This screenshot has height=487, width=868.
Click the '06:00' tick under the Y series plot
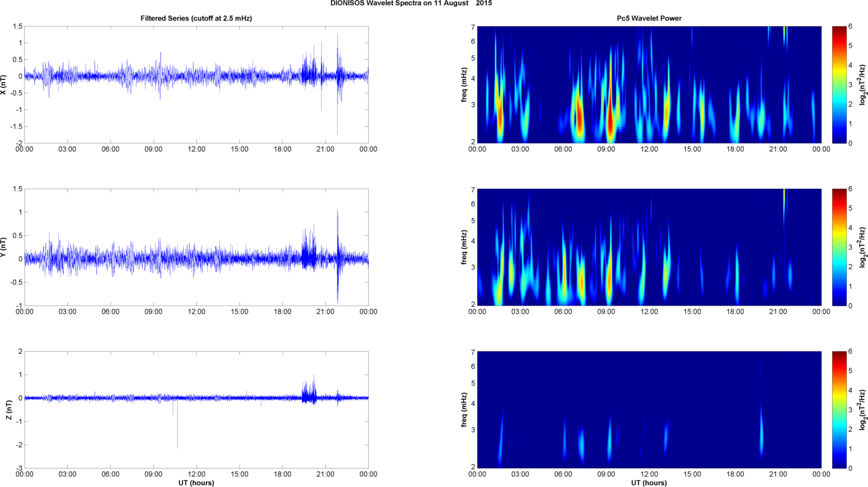(x=110, y=311)
